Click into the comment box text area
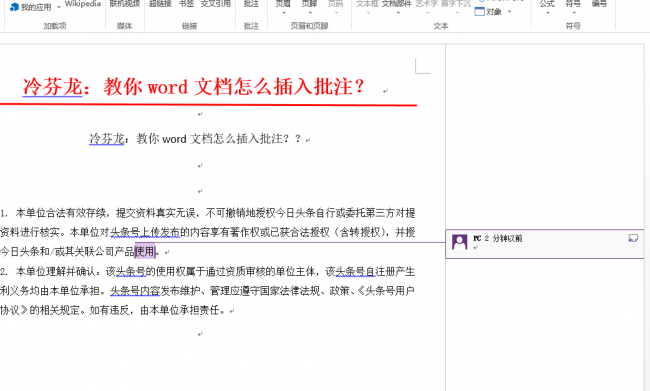Image resolution: width=650 pixels, height=391 pixels. pyautogui.click(x=545, y=248)
